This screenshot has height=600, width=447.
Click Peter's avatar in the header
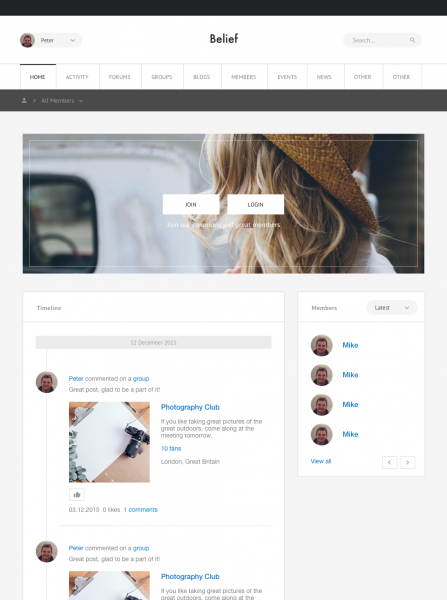[28, 40]
